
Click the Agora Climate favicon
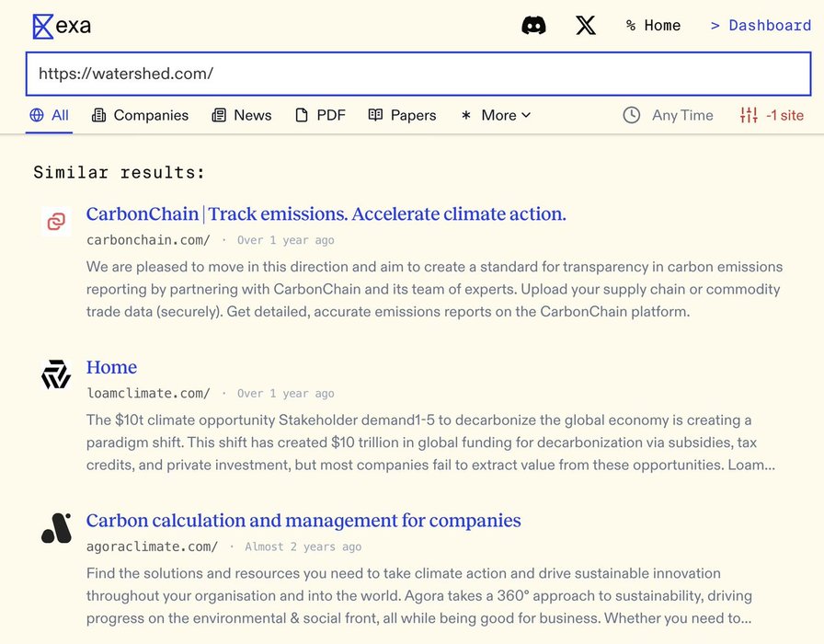point(56,528)
